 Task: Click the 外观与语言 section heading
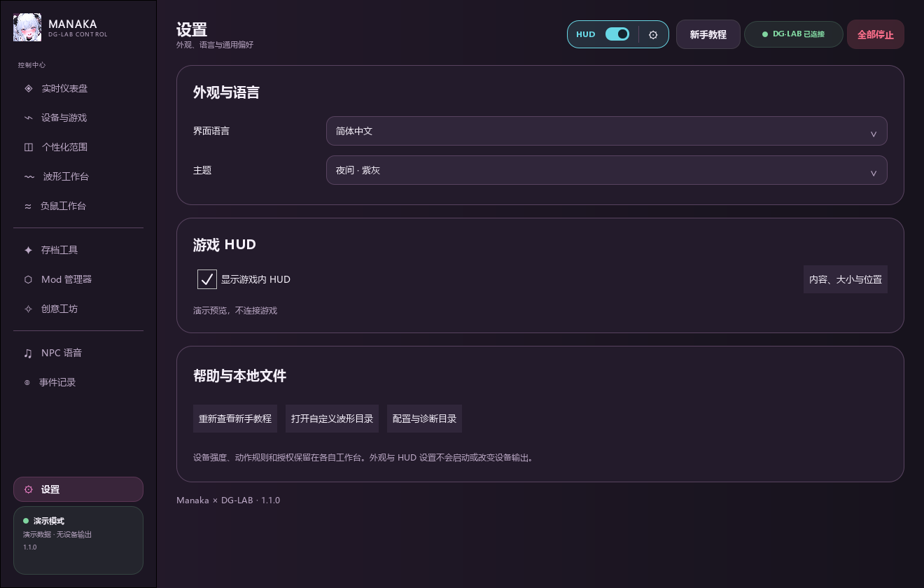[226, 92]
